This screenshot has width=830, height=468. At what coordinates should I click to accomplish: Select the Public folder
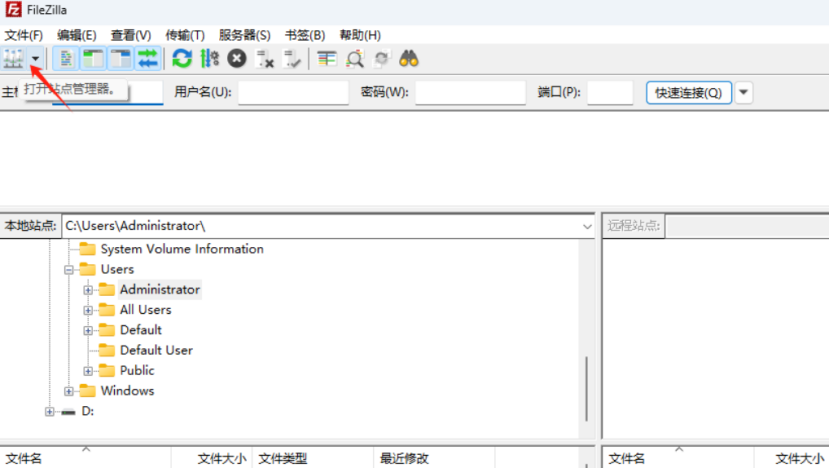click(x=137, y=370)
